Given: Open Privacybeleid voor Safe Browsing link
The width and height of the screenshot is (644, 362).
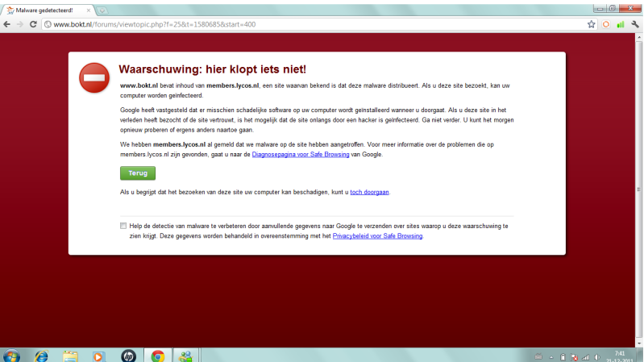Looking at the screenshot, I should coord(377,236).
